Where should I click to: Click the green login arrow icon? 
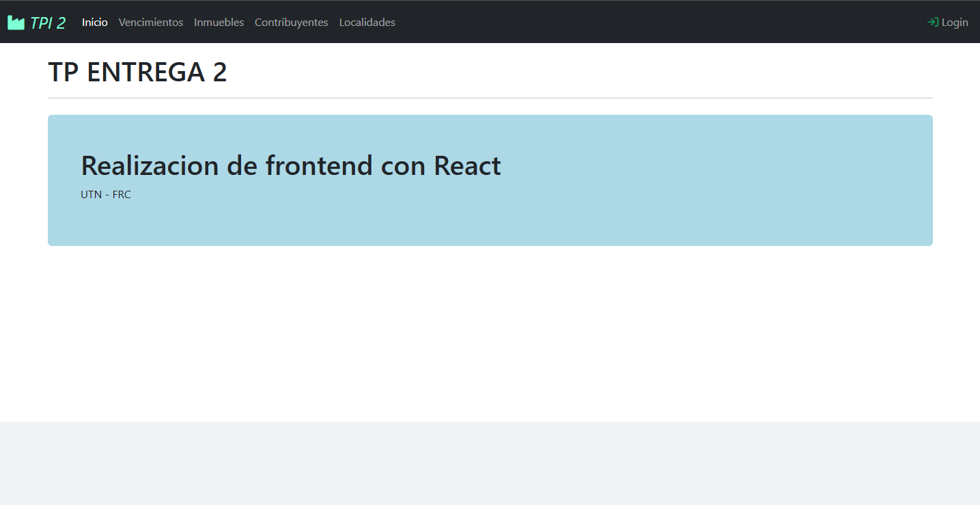[x=932, y=23]
